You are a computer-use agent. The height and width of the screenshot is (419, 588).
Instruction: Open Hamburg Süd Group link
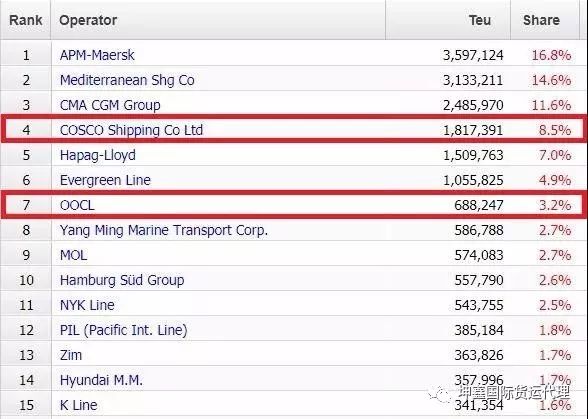click(122, 280)
